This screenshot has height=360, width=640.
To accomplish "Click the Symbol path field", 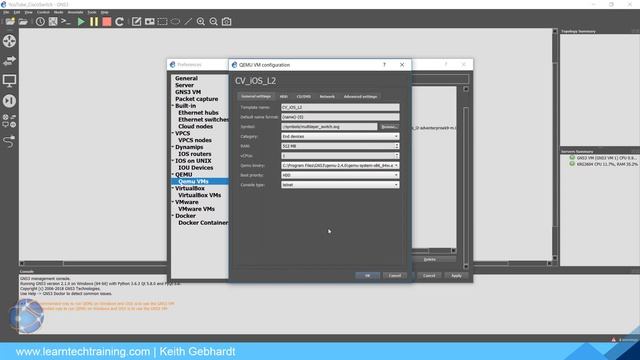I will point(329,127).
